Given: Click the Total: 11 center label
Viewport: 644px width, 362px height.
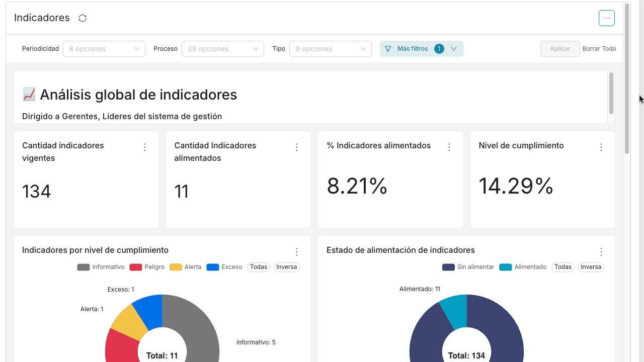Looking at the screenshot, I should pyautogui.click(x=162, y=355).
